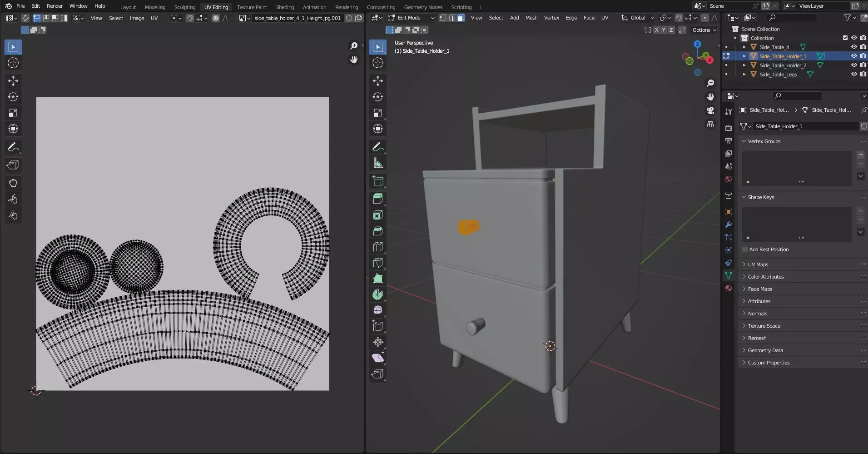Select the Knife tool
Image resolution: width=868 pixels, height=454 pixels.
(378, 263)
